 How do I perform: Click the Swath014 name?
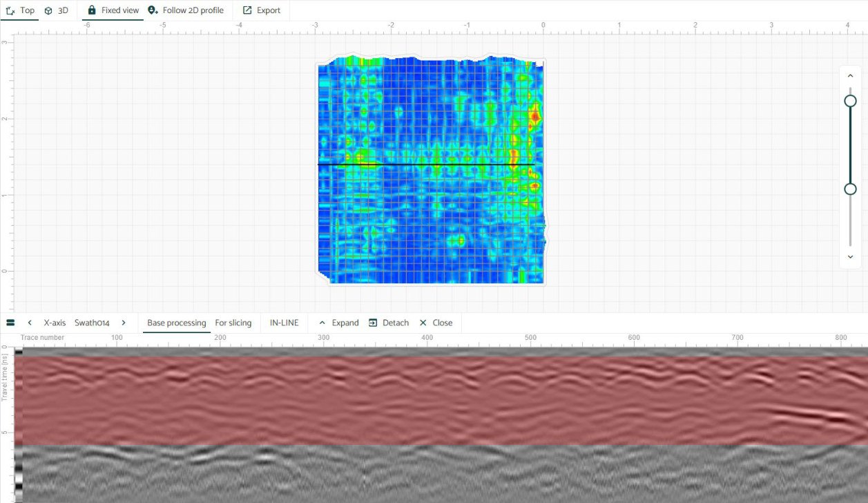point(92,323)
